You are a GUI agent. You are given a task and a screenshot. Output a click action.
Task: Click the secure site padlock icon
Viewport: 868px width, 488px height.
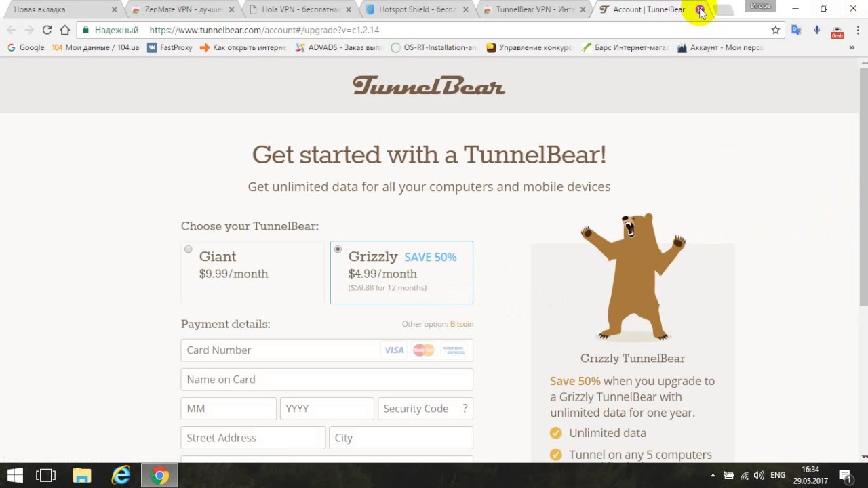click(x=85, y=30)
